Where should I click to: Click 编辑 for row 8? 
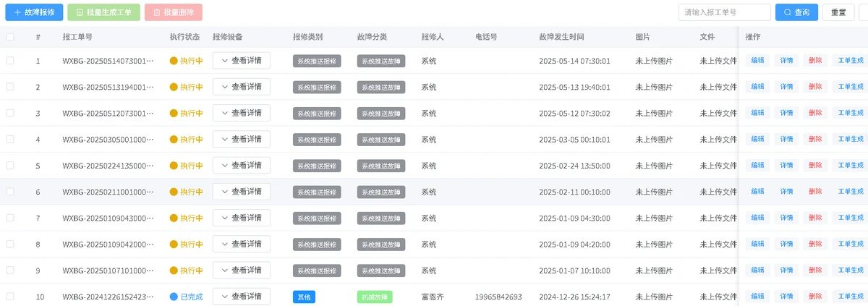point(757,244)
